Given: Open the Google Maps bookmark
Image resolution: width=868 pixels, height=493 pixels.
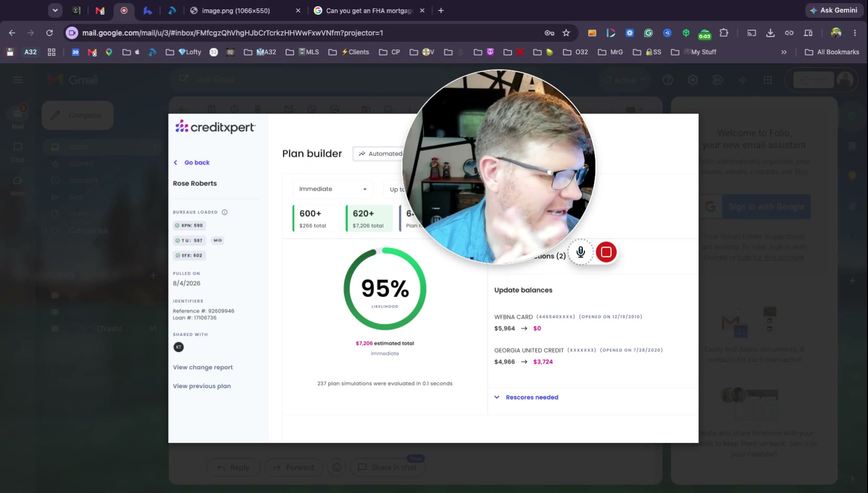Looking at the screenshot, I should (x=109, y=52).
